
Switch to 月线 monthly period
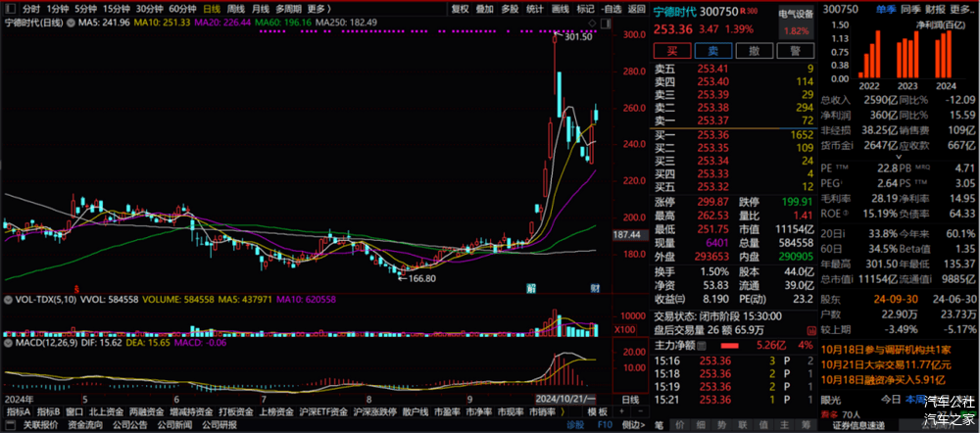click(x=260, y=10)
